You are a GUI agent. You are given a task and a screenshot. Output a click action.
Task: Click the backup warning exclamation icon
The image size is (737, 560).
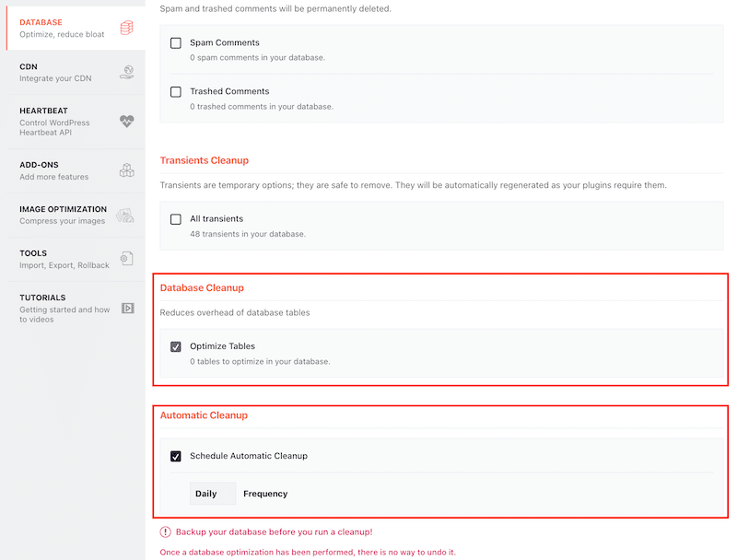tap(166, 531)
